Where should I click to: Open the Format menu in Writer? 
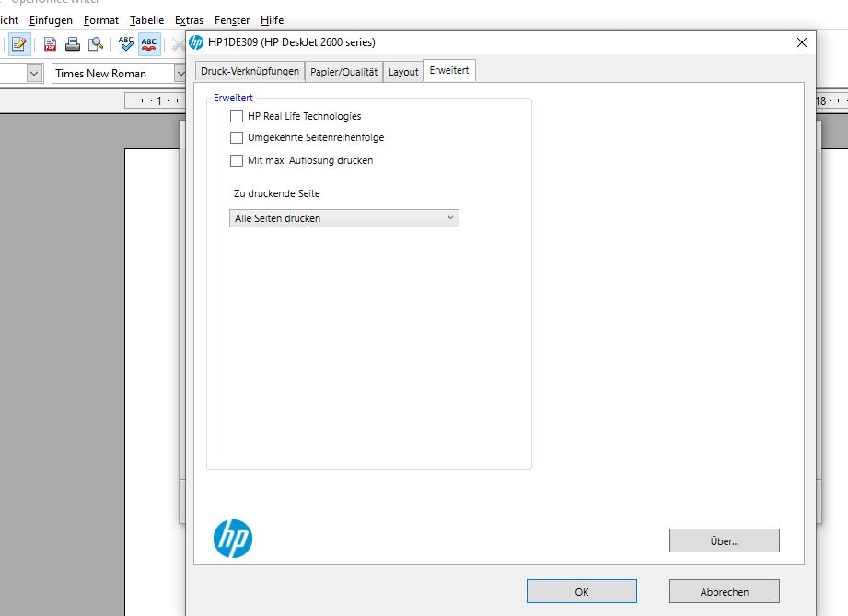[101, 20]
